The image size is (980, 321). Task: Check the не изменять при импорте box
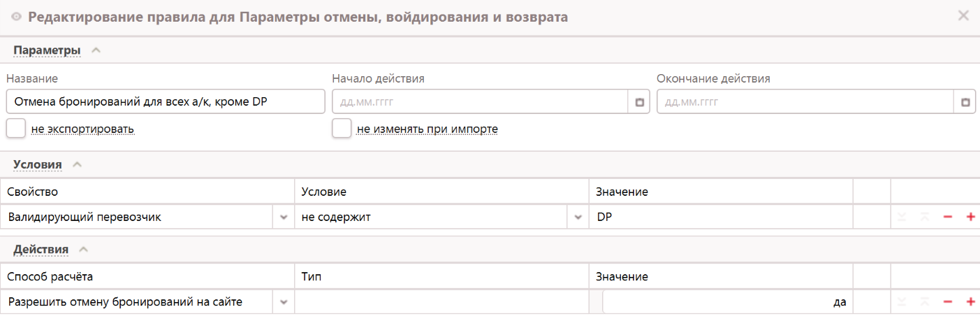point(342,129)
